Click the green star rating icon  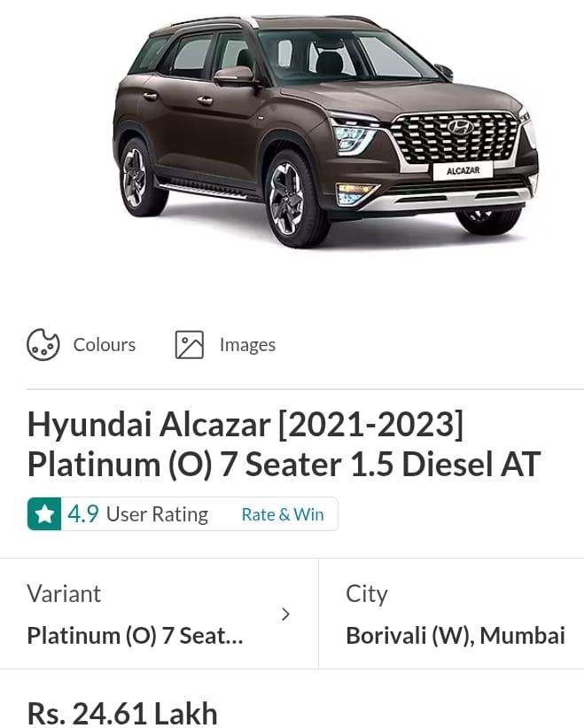(44, 514)
